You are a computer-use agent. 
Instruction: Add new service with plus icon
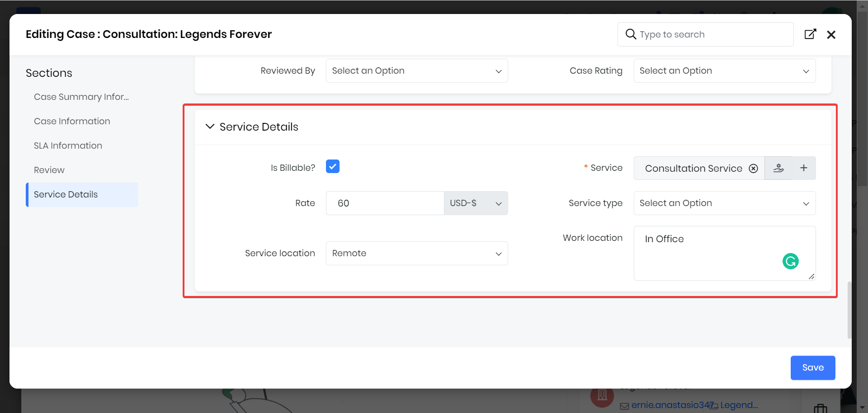click(803, 168)
